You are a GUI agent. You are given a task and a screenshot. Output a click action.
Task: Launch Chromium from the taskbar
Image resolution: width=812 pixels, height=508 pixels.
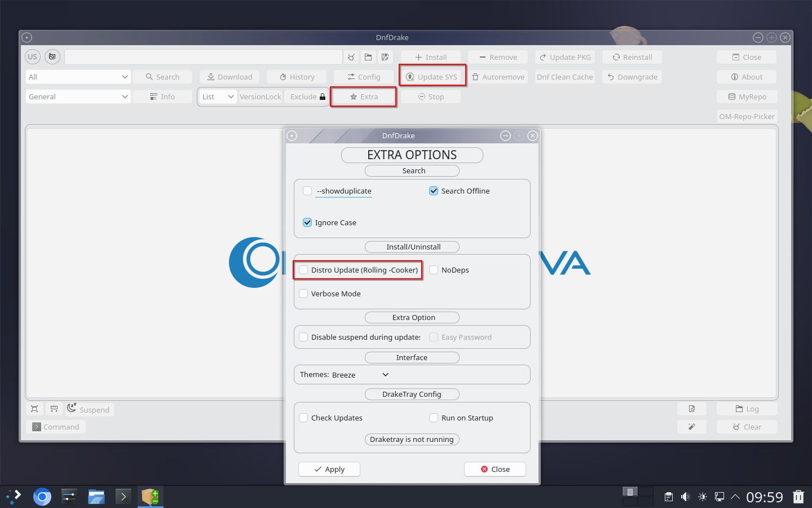[42, 497]
